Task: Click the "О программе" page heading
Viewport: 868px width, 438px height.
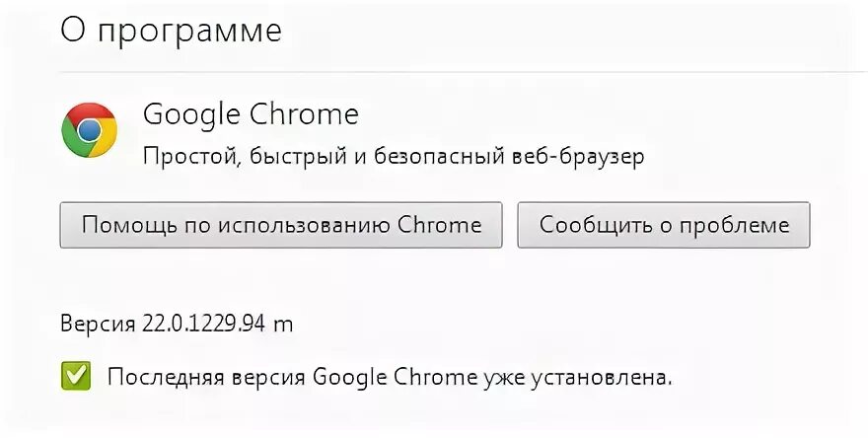Action: pos(171,31)
